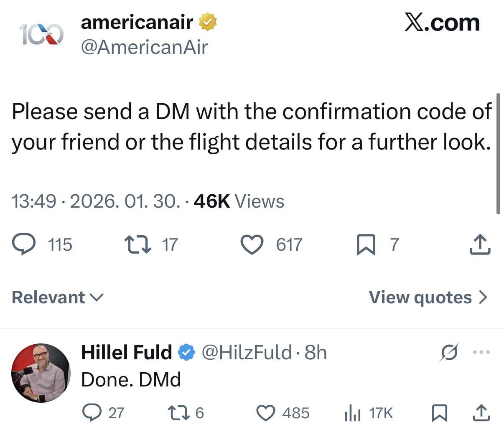Click the americanair display name

[x=137, y=22]
